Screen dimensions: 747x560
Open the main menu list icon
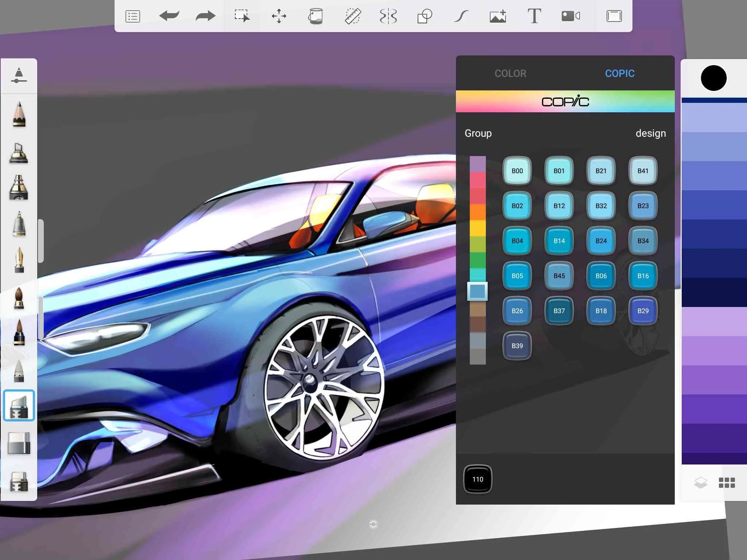(132, 16)
